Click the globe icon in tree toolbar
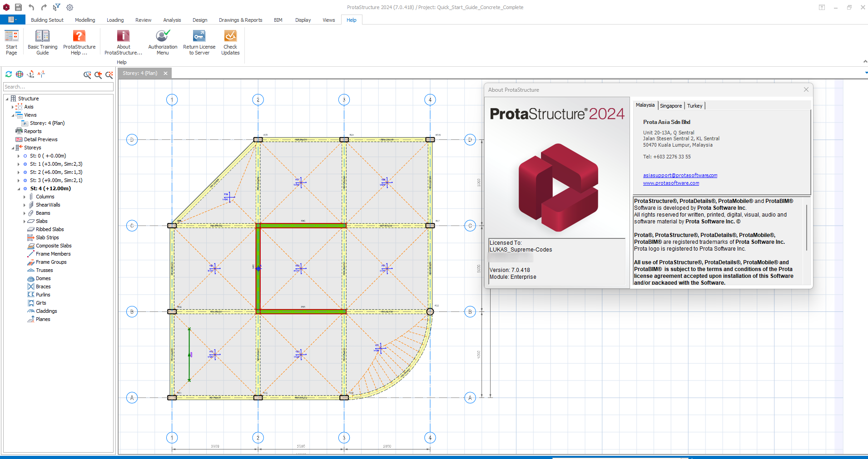This screenshot has height=459, width=868. click(20, 74)
